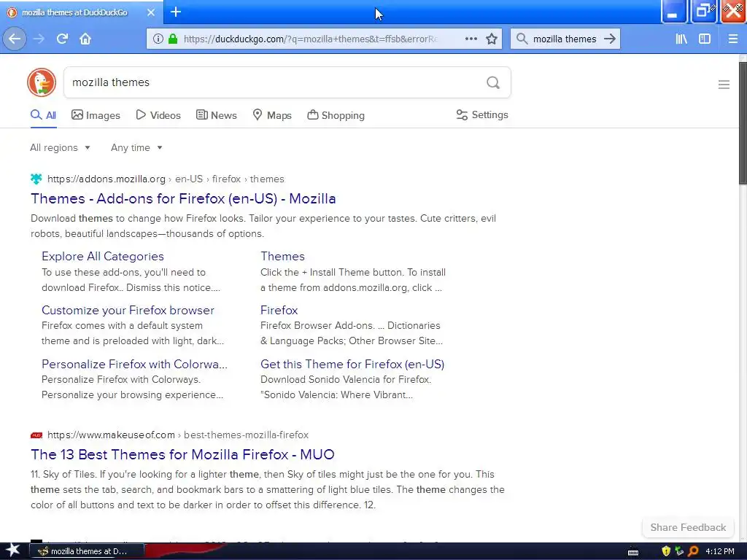Click the green secure connection padlock

[173, 39]
